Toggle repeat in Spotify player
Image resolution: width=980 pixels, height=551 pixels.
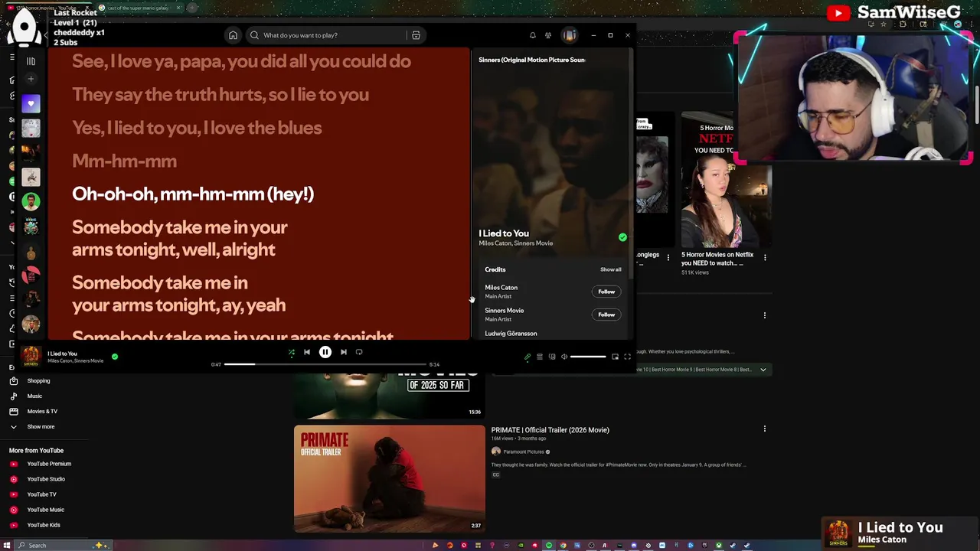[359, 352]
